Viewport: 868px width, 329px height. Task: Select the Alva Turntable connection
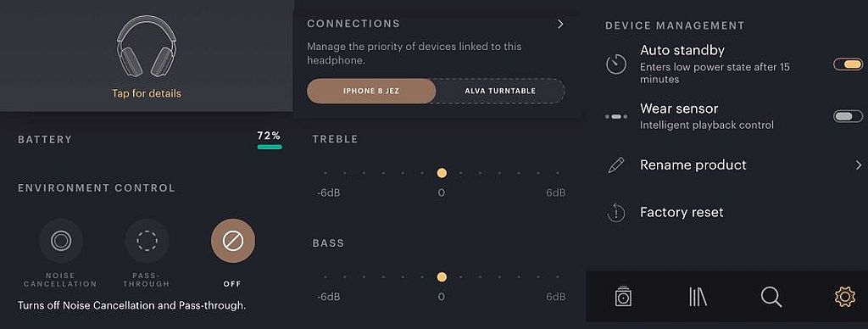point(500,91)
